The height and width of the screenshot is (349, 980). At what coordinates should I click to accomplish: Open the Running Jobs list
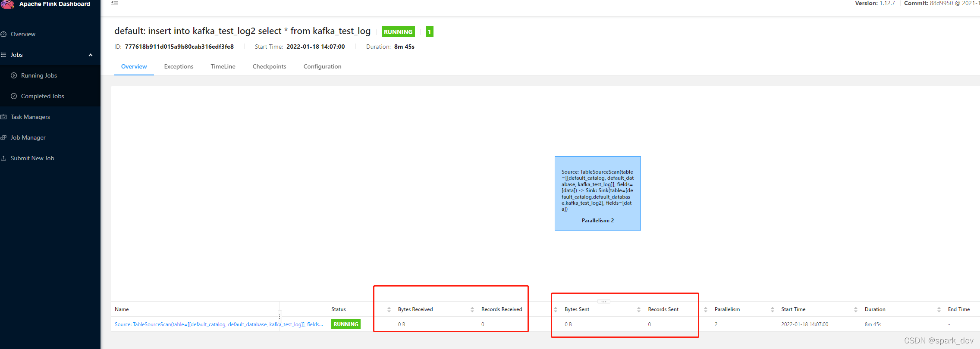tap(39, 75)
